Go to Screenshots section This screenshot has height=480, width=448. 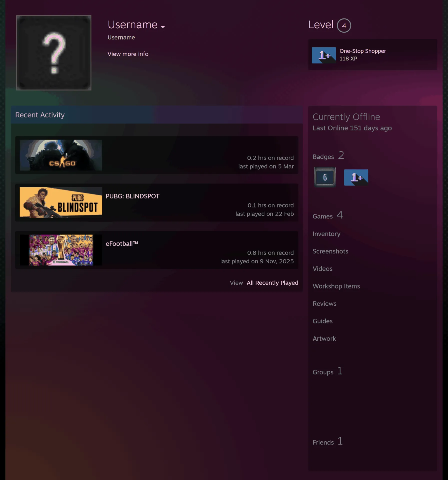[x=330, y=251]
